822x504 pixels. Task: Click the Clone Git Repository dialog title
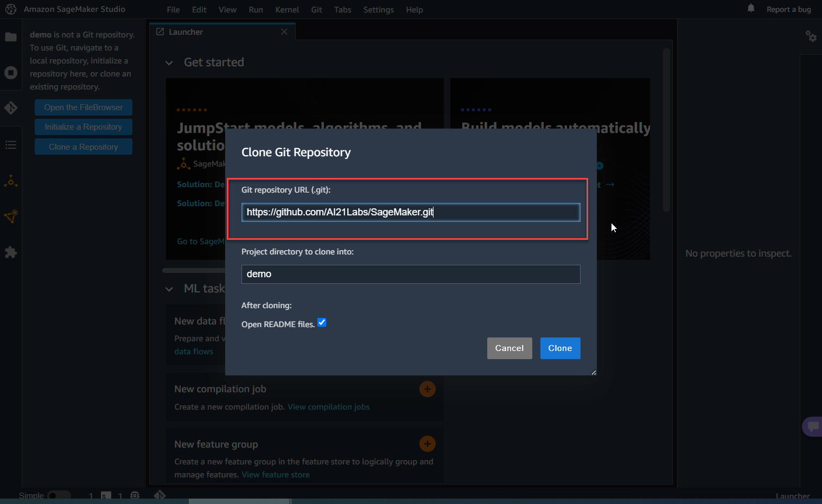pos(296,152)
